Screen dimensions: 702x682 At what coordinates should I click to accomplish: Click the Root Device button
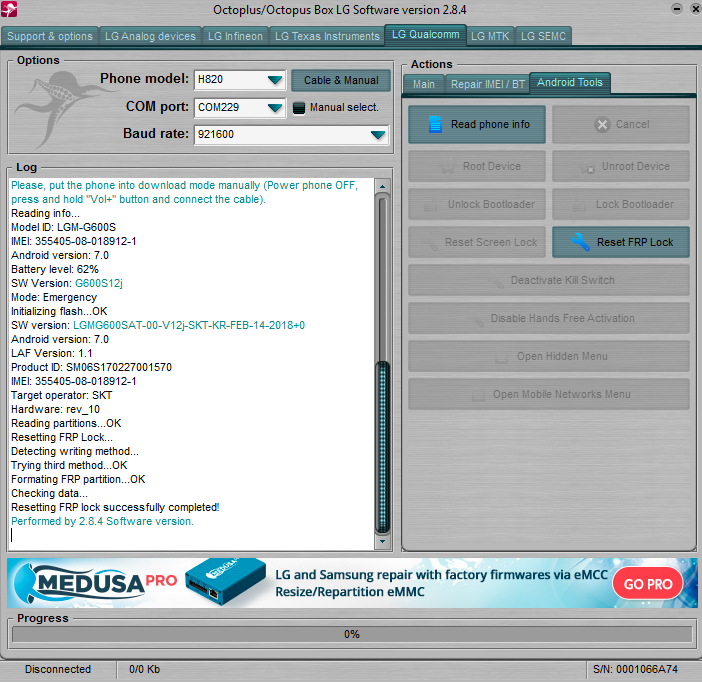pos(477,166)
